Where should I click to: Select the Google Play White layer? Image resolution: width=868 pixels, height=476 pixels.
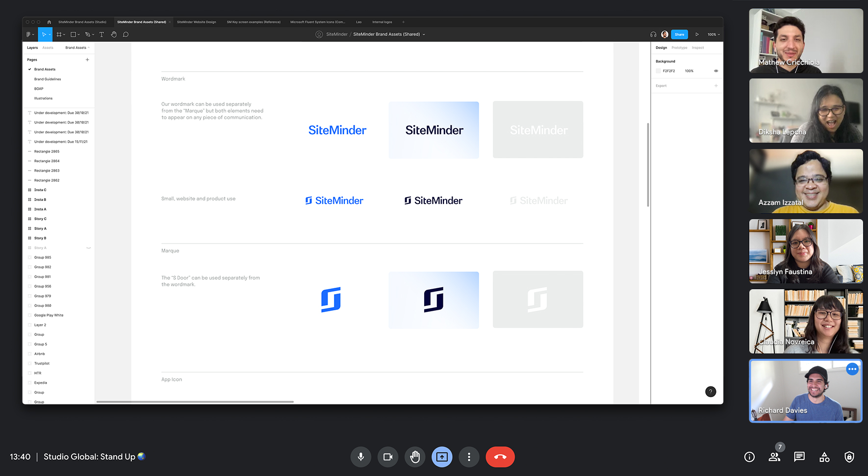click(49, 315)
